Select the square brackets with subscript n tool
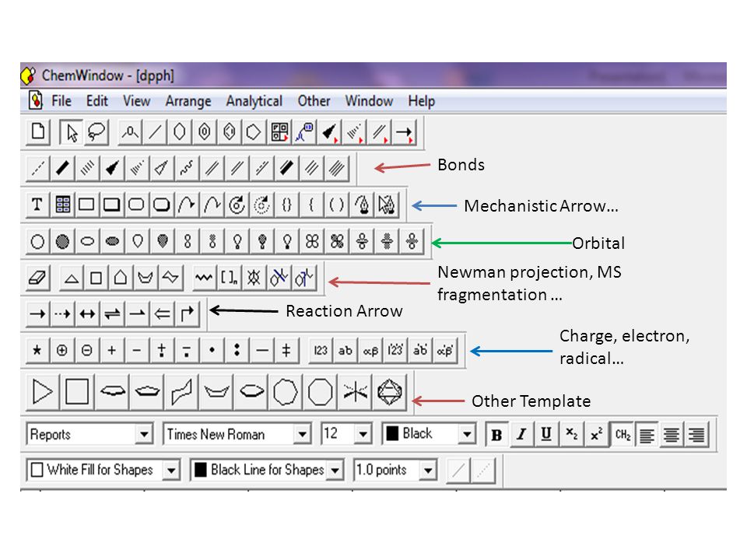 pyautogui.click(x=229, y=277)
